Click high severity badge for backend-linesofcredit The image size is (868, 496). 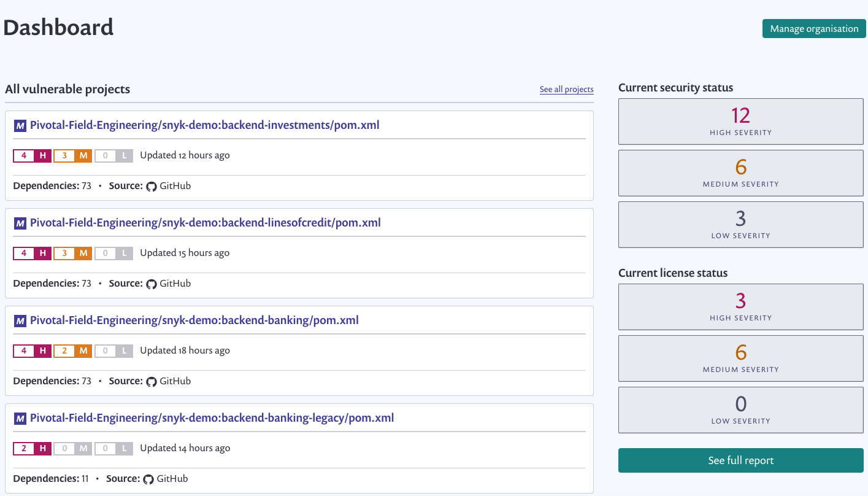[32, 254]
